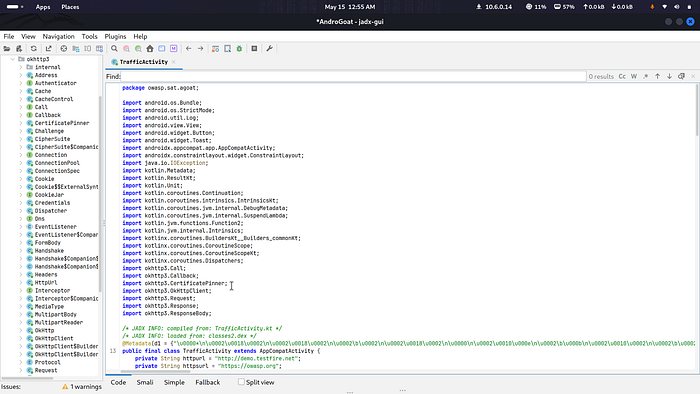Open a file with the folder toolbar icon
700x394 pixels.
coord(7,49)
